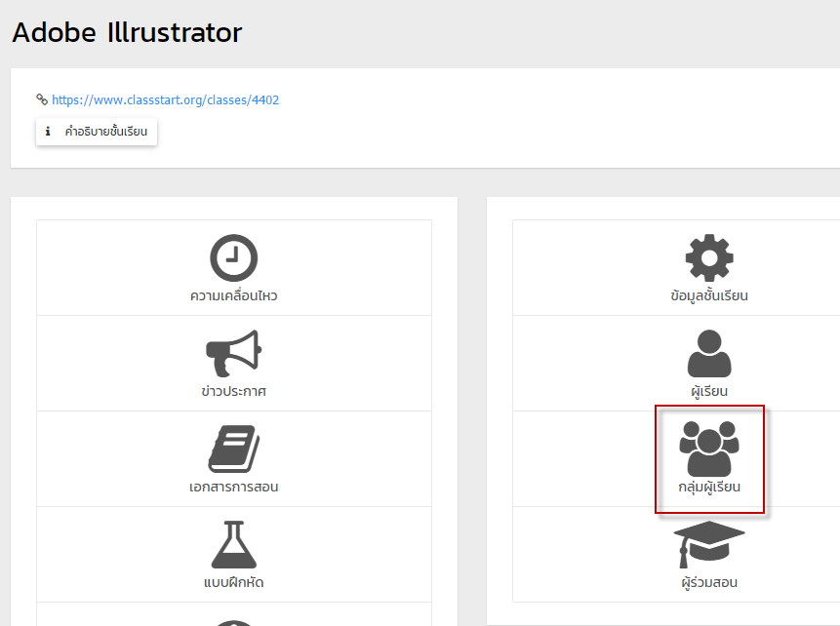840x626 pixels.
Task: Open the ความเคลื่อนไหว clock icon
Action: (x=233, y=257)
